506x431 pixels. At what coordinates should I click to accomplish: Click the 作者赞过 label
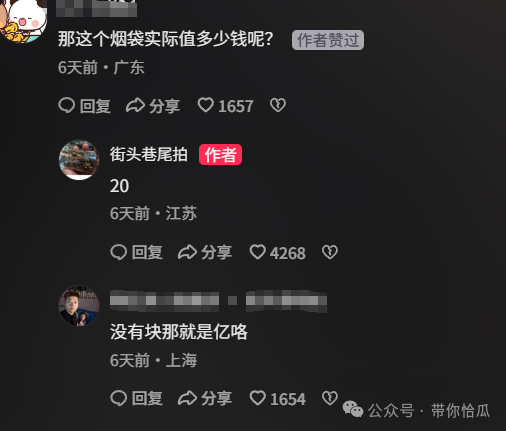pyautogui.click(x=328, y=40)
